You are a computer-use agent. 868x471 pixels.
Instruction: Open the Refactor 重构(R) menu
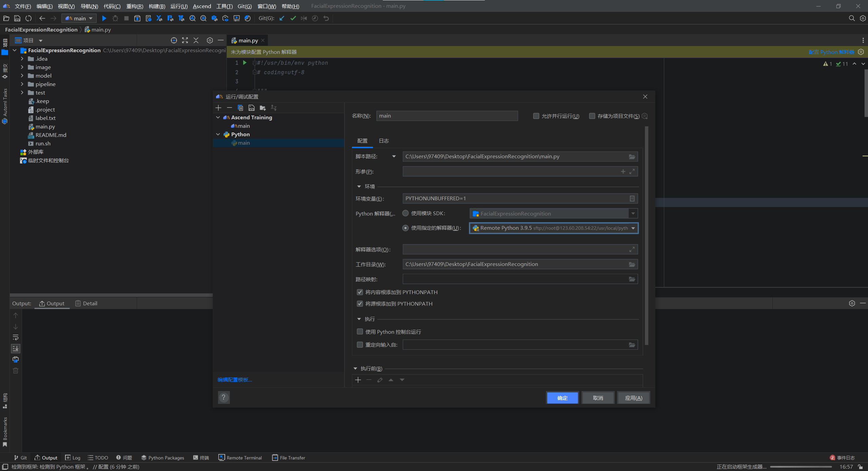pos(135,6)
